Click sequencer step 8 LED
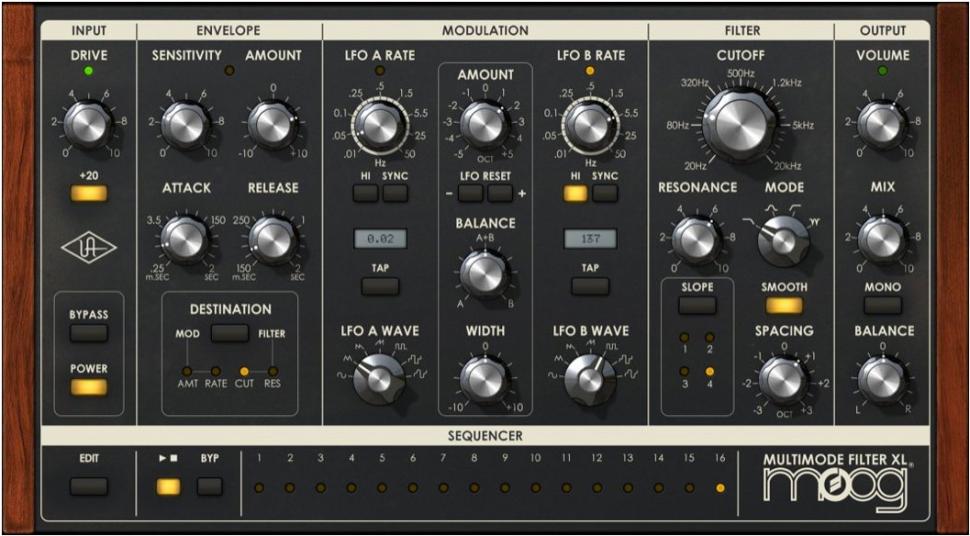970x536 pixels. [x=474, y=488]
